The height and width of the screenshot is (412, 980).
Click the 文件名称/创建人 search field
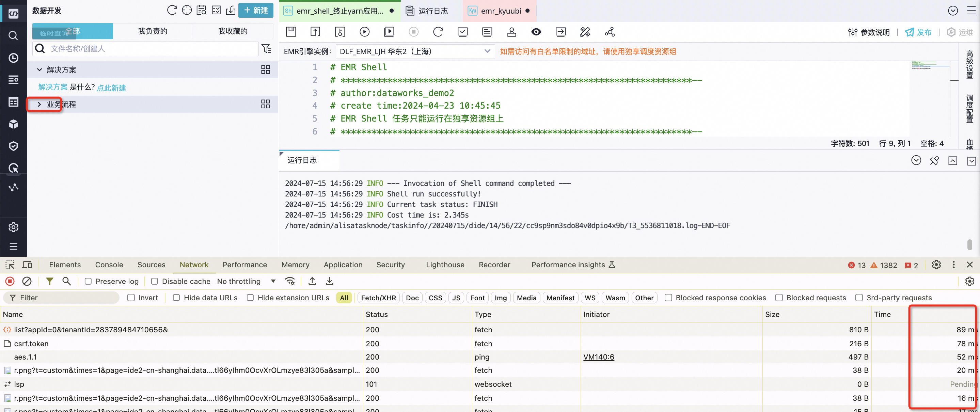pos(146,49)
